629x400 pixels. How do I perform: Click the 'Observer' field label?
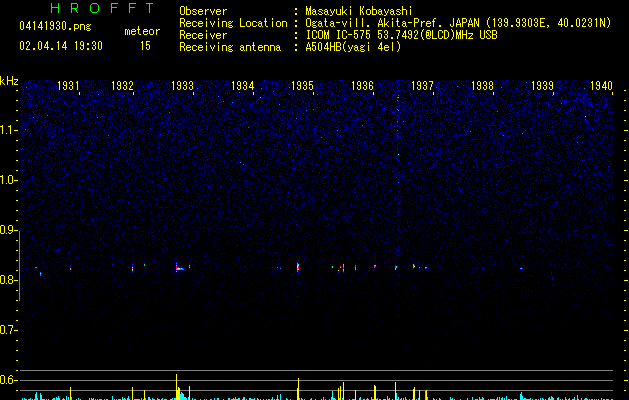tap(203, 11)
